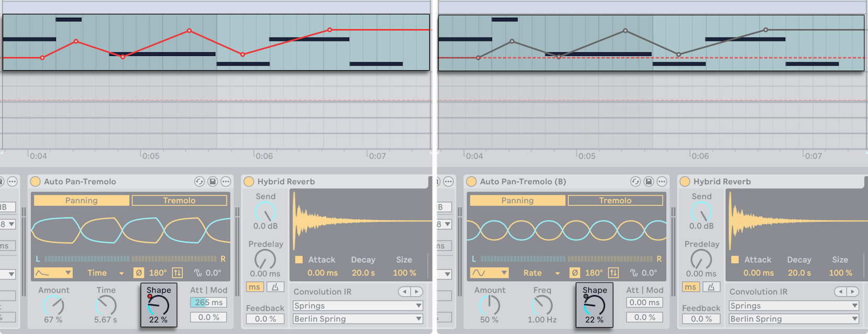This screenshot has height=334, width=868.
Task: Open Berlin Spring dropdown beside Auto Pan-Tremolo (B)
Action: (x=794, y=319)
